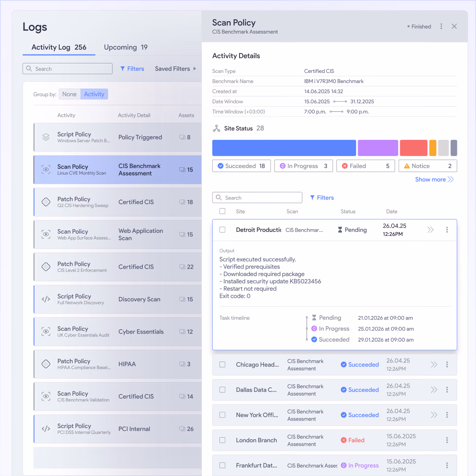Check the New York Office row checkbox

222,415
